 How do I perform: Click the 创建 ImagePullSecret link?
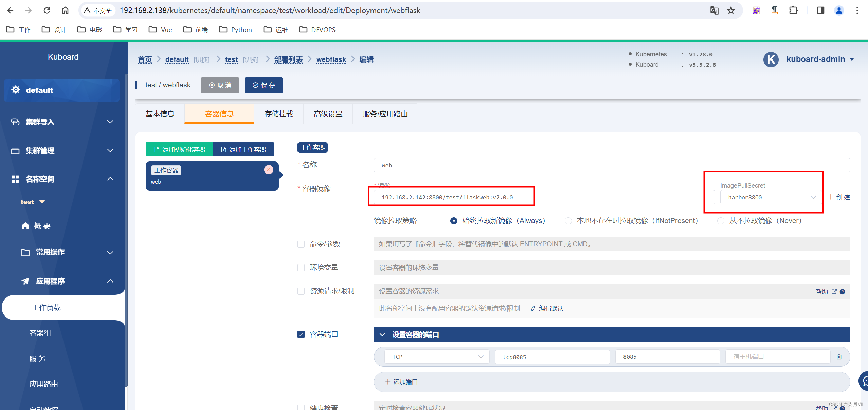[839, 197]
